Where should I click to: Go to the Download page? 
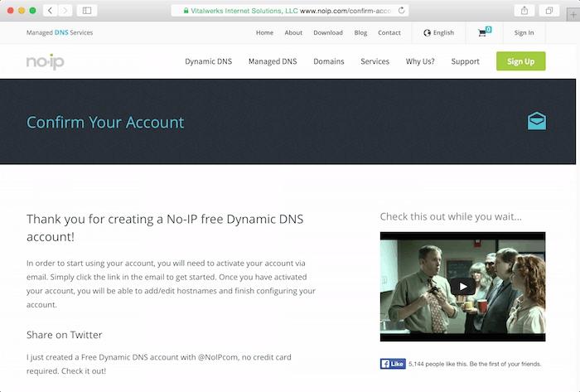pyautogui.click(x=328, y=32)
